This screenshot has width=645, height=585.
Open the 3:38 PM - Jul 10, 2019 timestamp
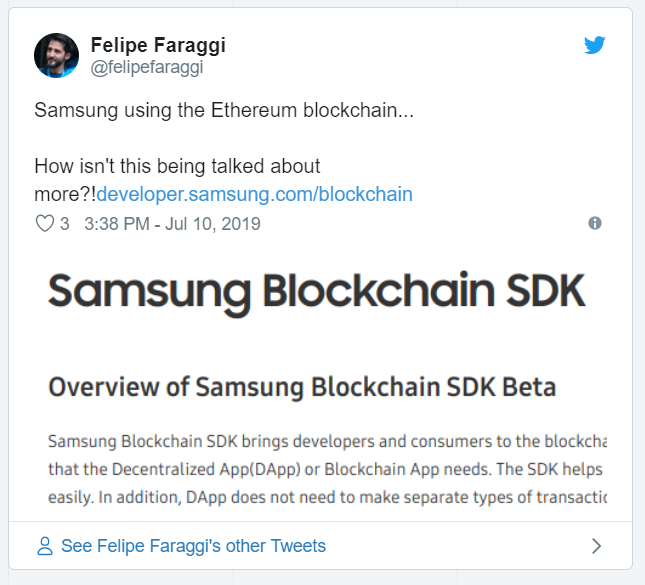(172, 224)
